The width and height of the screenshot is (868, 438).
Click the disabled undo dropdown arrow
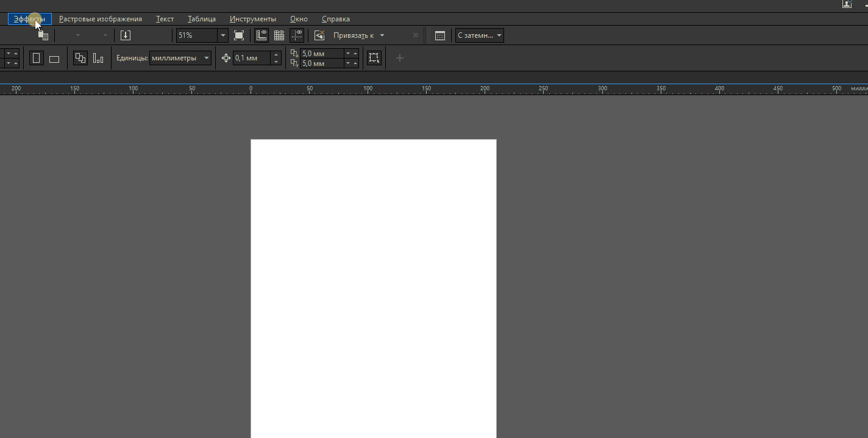tap(77, 35)
